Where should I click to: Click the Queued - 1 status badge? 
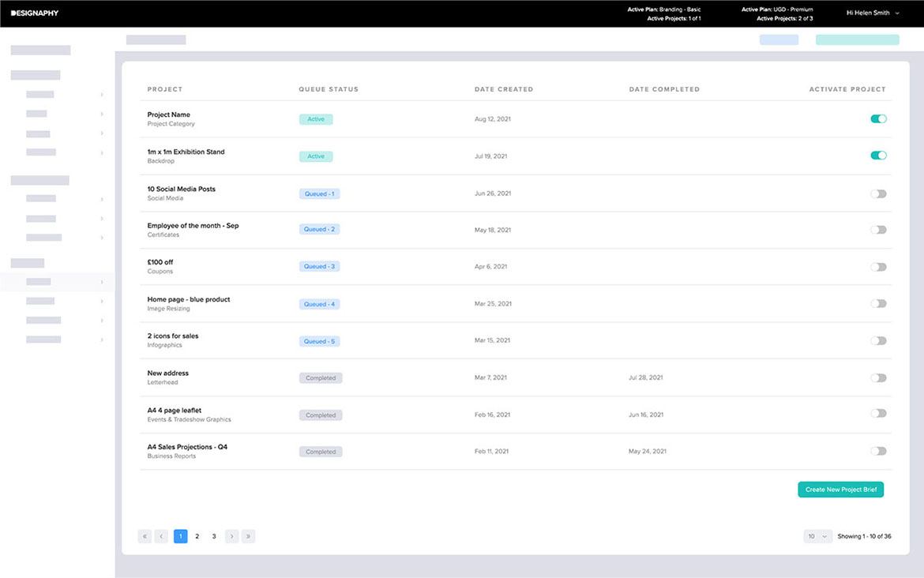click(319, 193)
